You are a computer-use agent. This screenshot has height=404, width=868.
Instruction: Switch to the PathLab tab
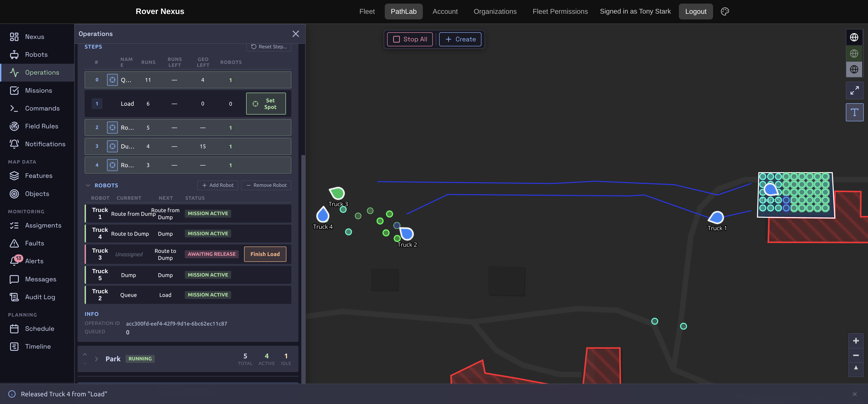404,12
